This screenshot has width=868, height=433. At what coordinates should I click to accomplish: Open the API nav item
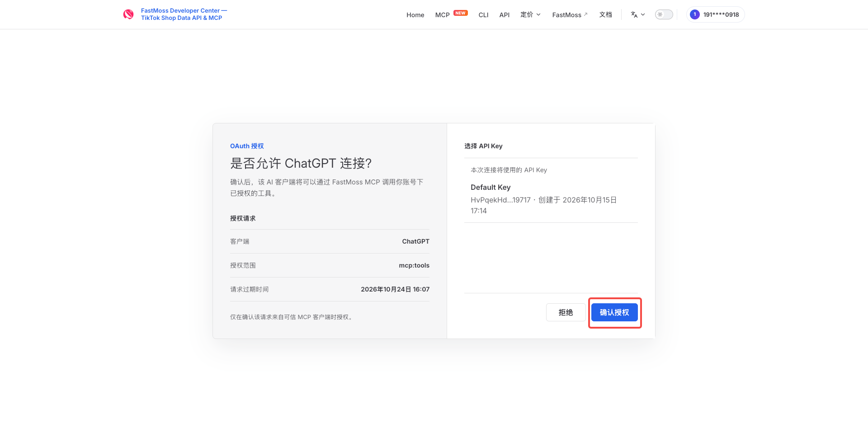pyautogui.click(x=504, y=15)
